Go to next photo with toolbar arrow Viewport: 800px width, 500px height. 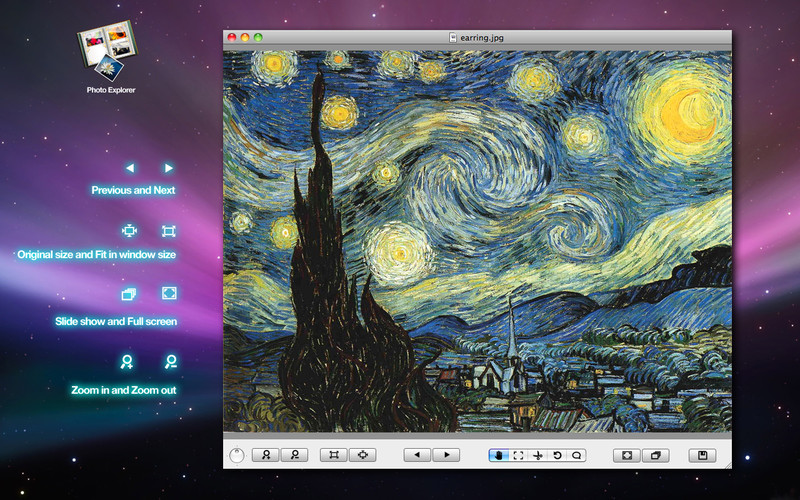[x=446, y=455]
